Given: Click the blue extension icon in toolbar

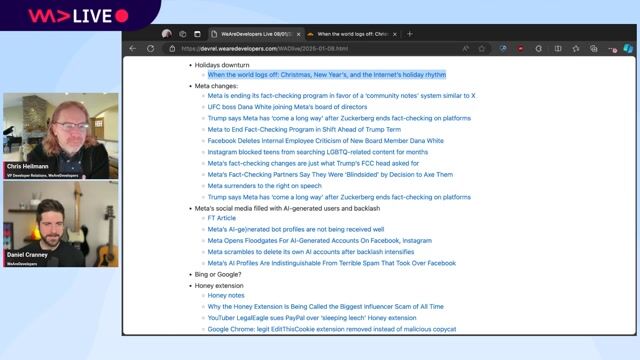Looking at the screenshot, I should [x=503, y=49].
